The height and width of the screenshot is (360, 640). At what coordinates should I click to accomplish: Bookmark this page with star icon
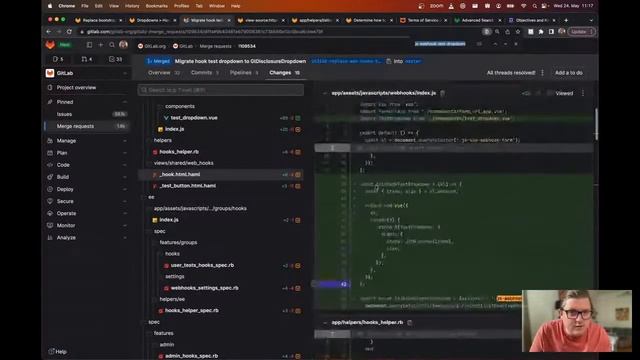click(518, 31)
